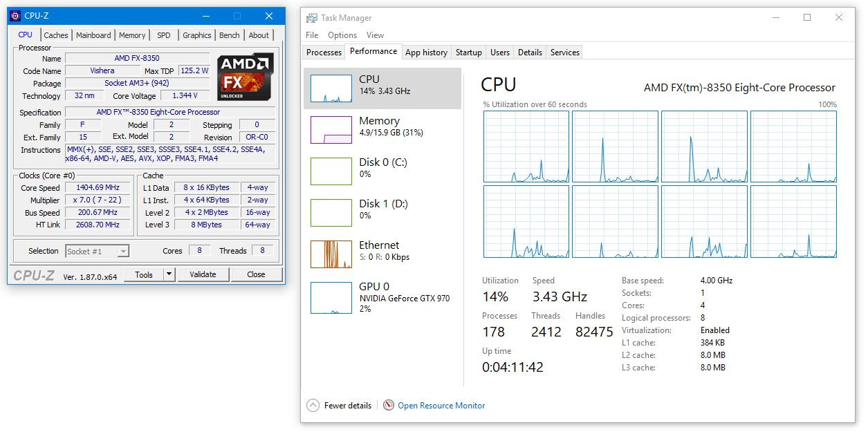The width and height of the screenshot is (868, 434).
Task: Click the Level 2 4 x 2 MBytes value
Action: pos(206,213)
